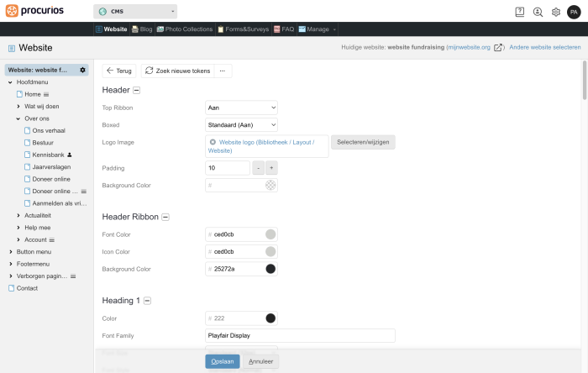Click the Procurios logo
The image size is (588, 373).
[34, 10]
